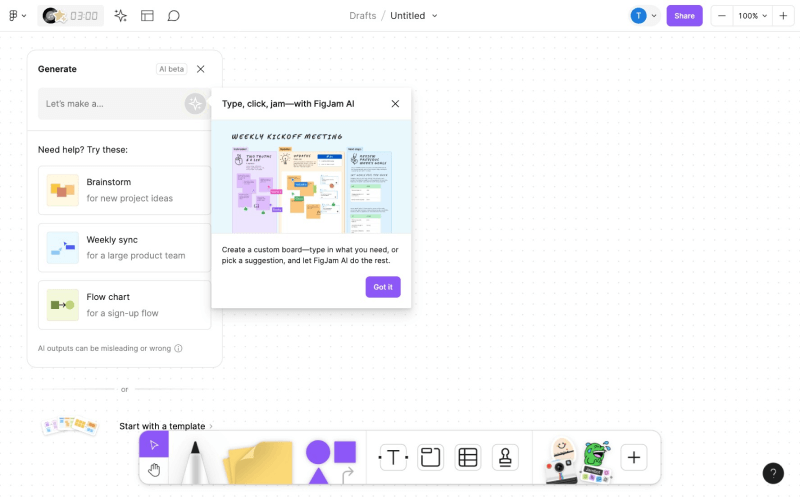Open the comments bubble icon

[x=174, y=16]
